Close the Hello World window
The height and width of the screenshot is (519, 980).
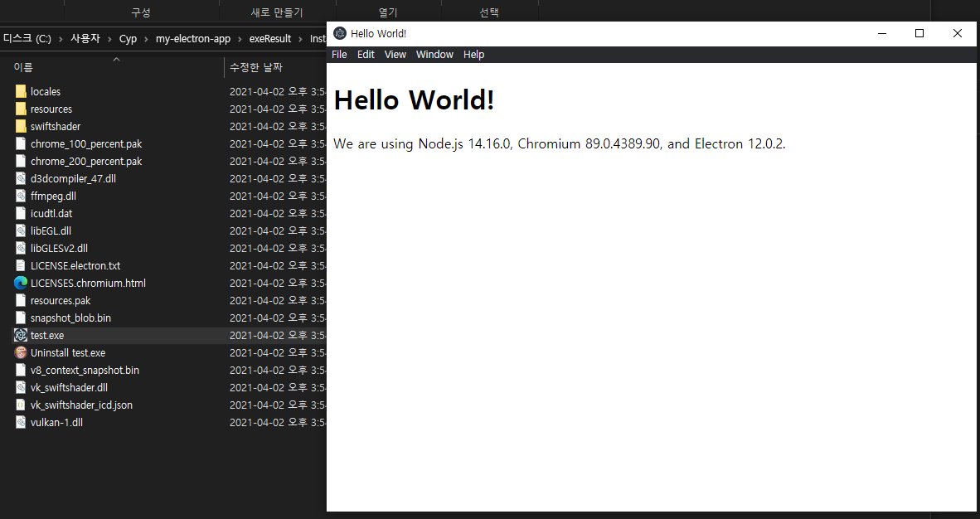[957, 33]
